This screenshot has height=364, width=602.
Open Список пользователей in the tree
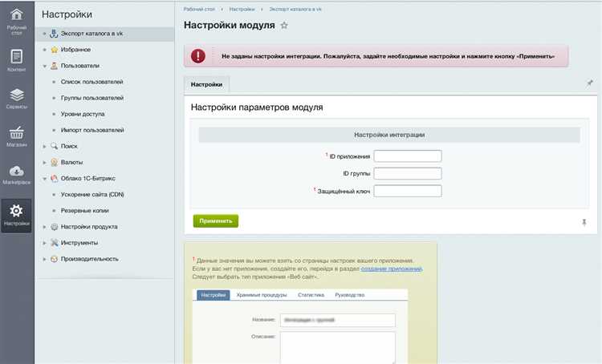click(92, 82)
